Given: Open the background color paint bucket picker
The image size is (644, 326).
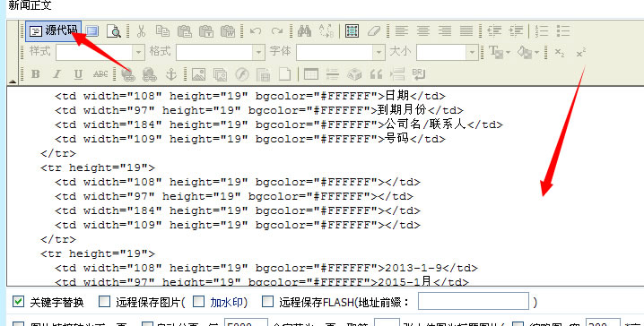Looking at the screenshot, I should (x=528, y=53).
